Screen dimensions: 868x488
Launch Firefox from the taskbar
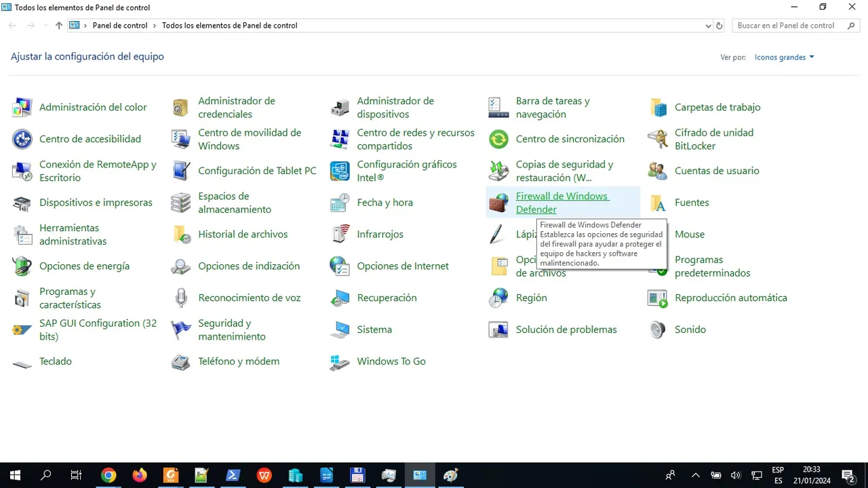click(x=140, y=475)
